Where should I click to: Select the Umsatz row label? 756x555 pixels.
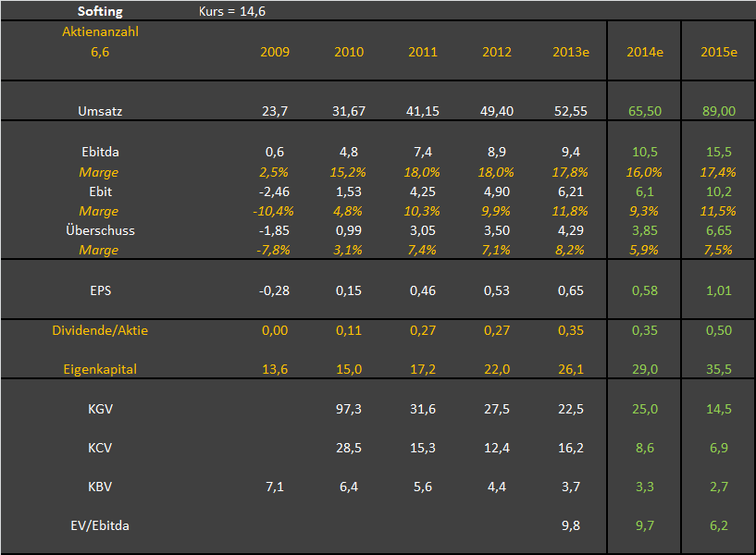99,111
